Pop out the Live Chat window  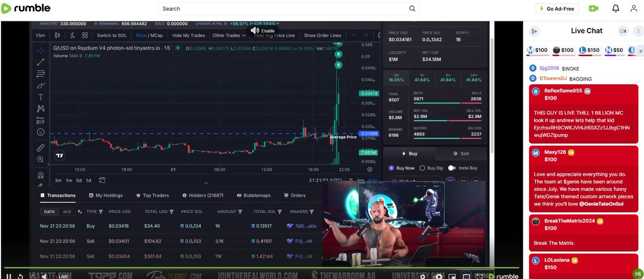[x=623, y=31]
